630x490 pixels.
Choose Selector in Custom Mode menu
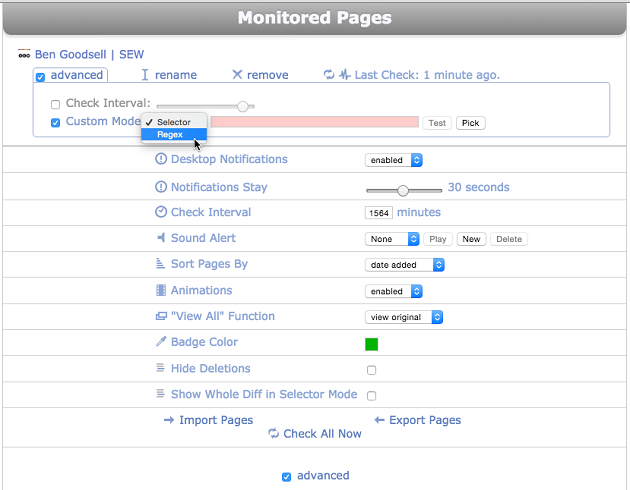pos(174,122)
